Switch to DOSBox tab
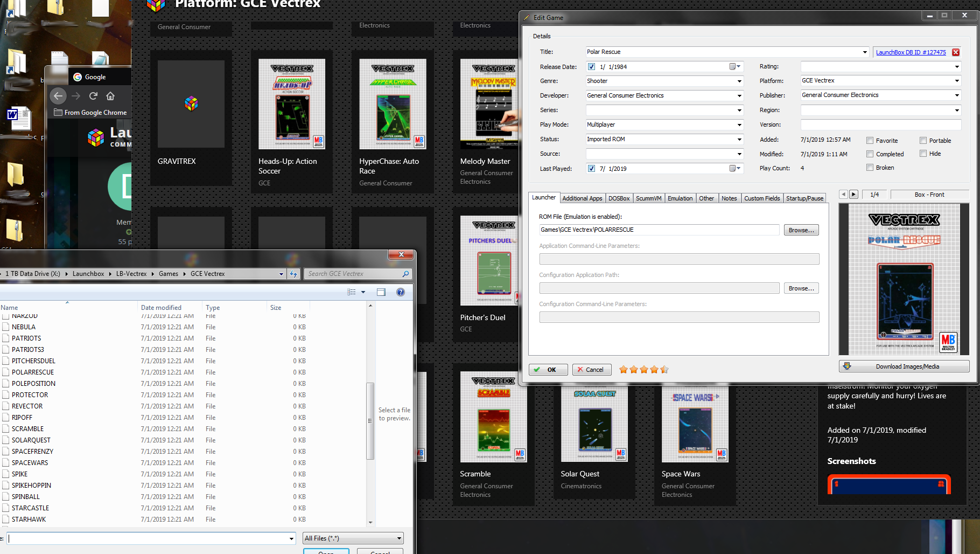This screenshot has height=554, width=980. click(619, 198)
